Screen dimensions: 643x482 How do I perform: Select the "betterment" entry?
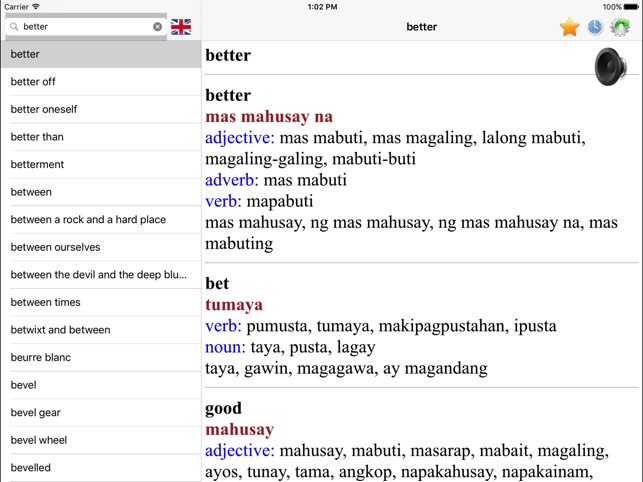point(37,164)
